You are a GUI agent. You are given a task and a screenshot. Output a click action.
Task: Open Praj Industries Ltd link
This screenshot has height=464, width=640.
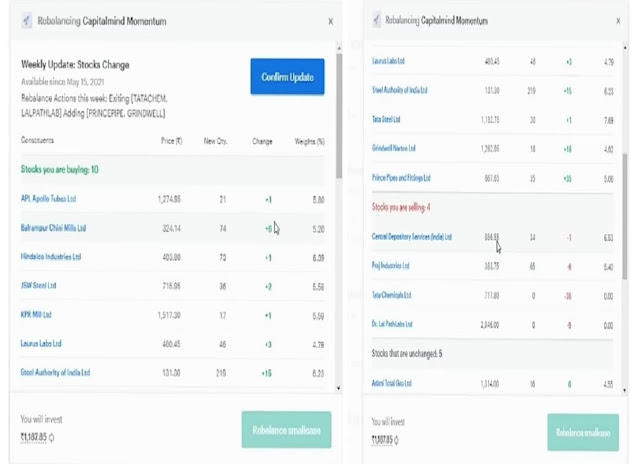click(x=391, y=266)
